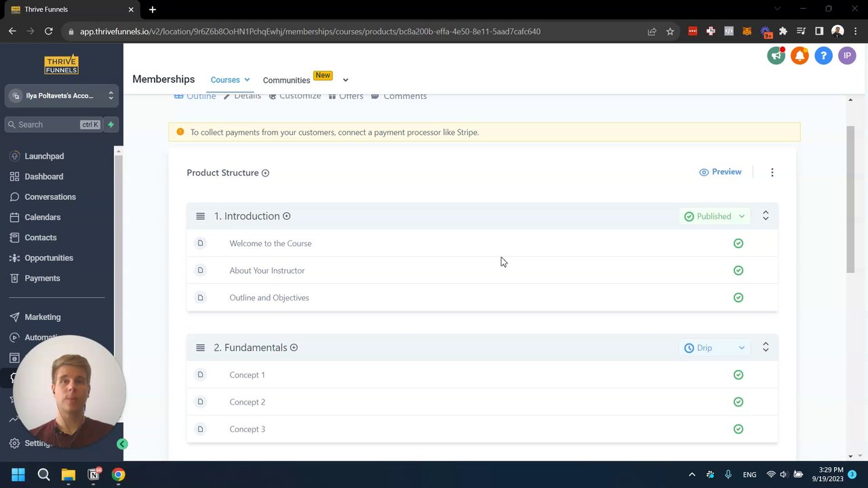This screenshot has width=868, height=488.
Task: Grab the Fundamentals section drag handle
Action: click(200, 348)
